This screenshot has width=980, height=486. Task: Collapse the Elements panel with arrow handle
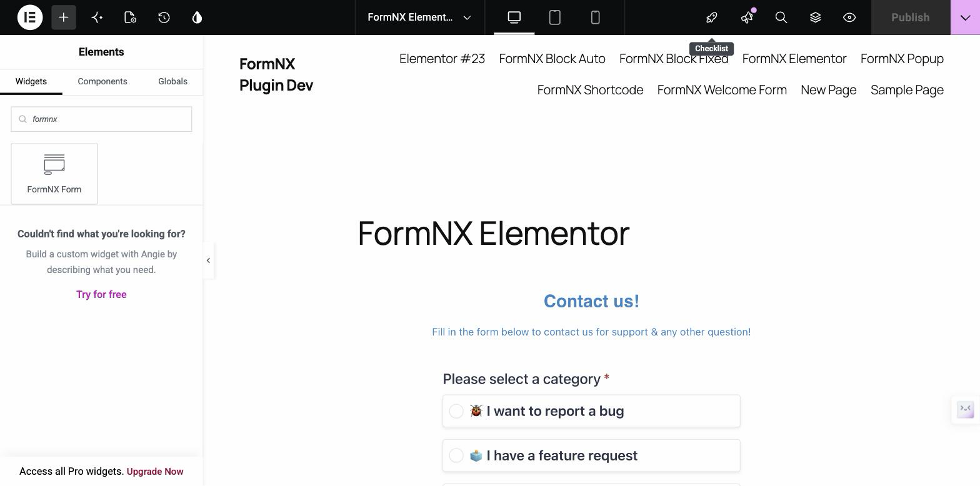[x=208, y=260]
